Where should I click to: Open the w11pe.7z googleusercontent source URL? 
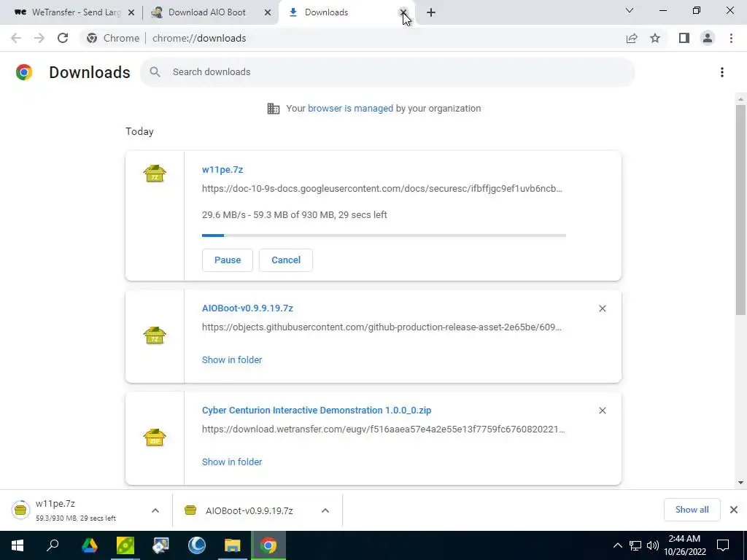tap(382, 189)
